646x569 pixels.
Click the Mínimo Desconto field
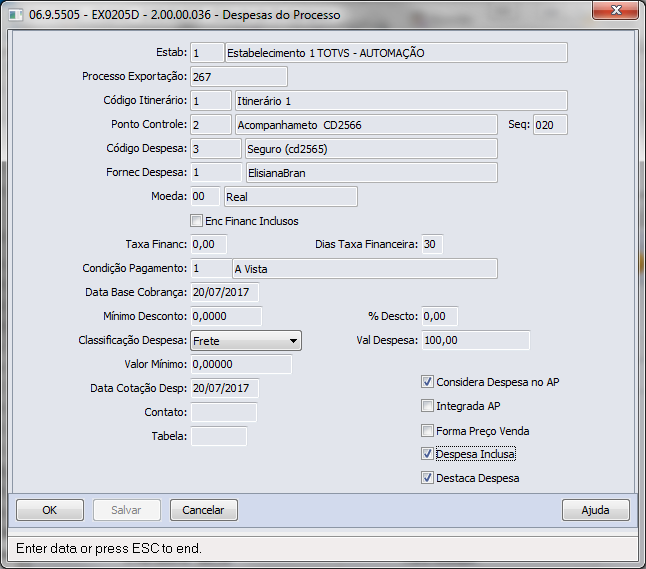click(x=226, y=316)
